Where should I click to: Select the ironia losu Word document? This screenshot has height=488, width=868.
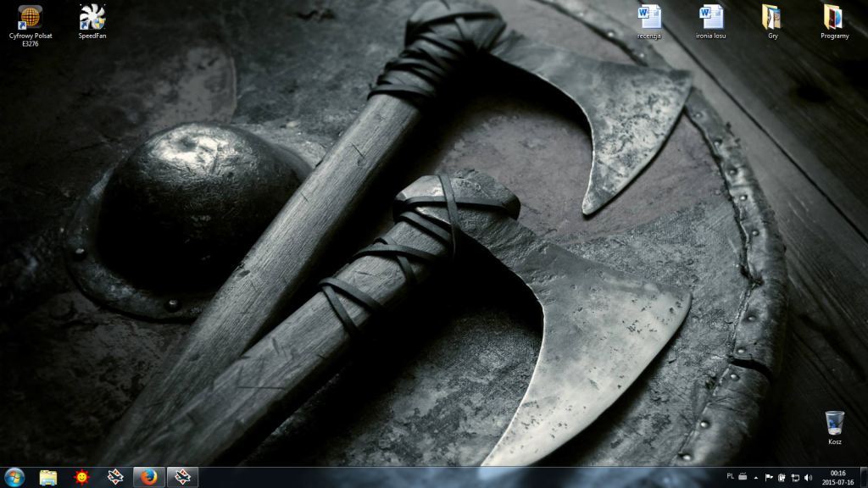click(x=711, y=22)
